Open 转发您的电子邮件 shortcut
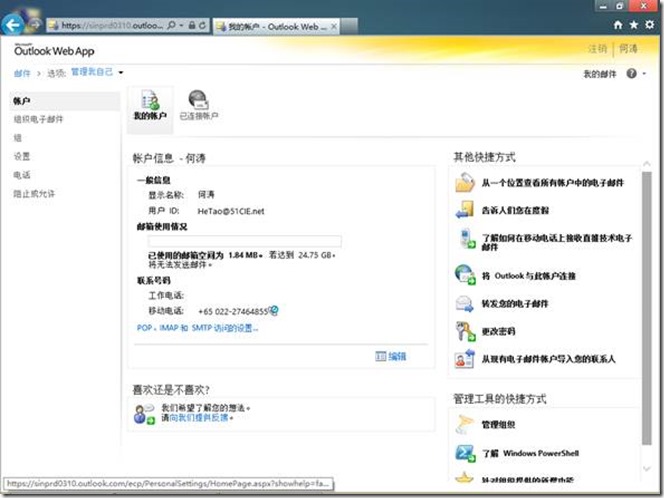 [x=515, y=304]
